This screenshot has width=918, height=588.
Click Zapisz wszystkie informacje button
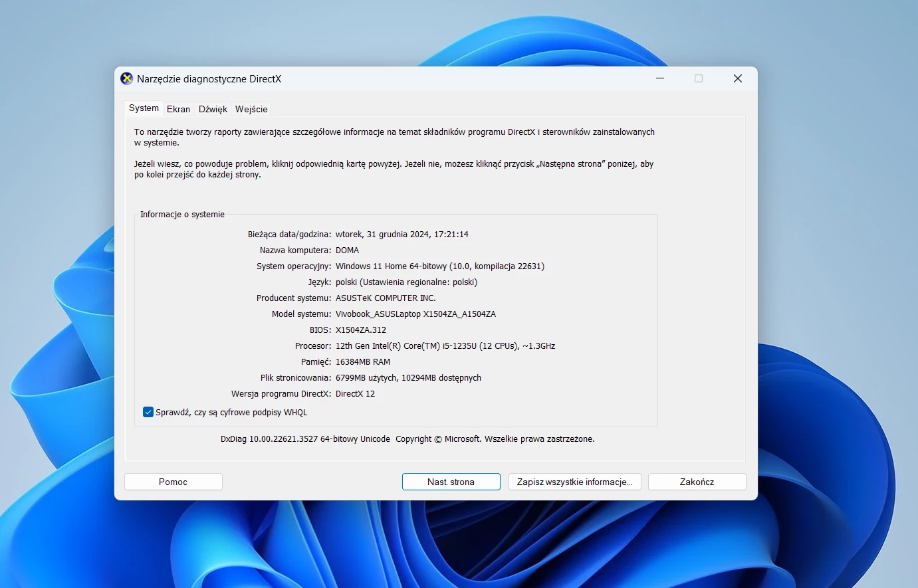pyautogui.click(x=575, y=482)
